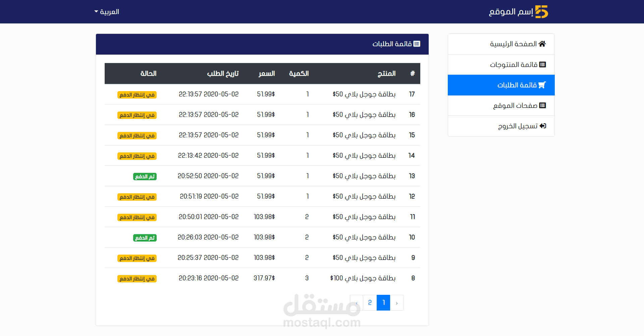The image size is (644, 336).
Task: Click the date 20:26:03 2020-05-02
Action: (208, 237)
